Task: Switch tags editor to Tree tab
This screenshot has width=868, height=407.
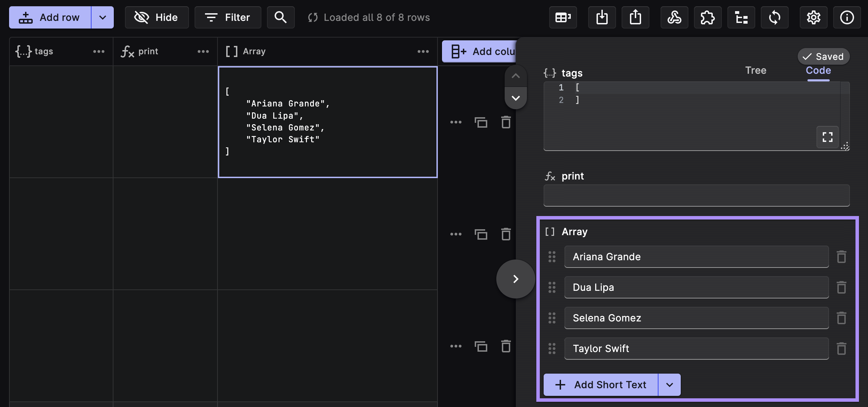Action: (756, 70)
